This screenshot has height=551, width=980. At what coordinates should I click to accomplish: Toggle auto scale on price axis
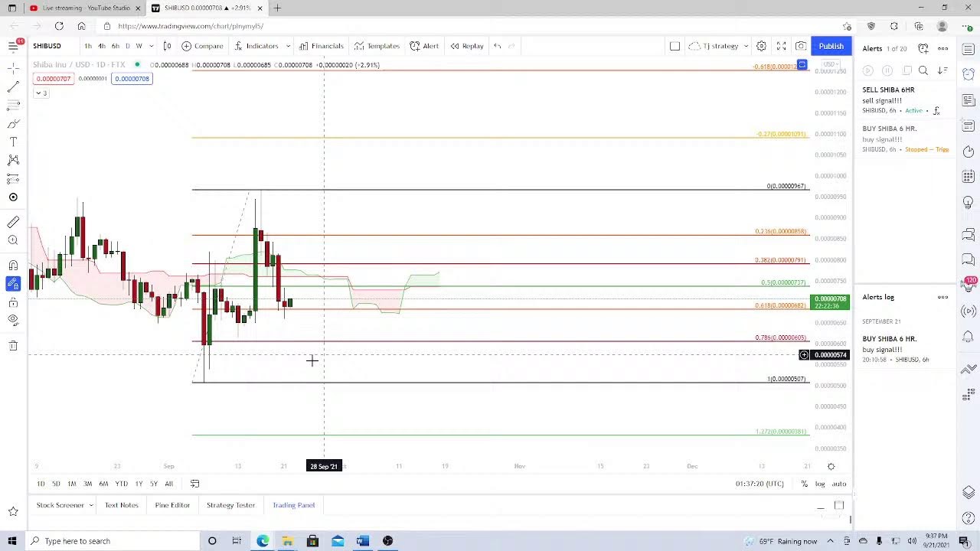coord(839,484)
